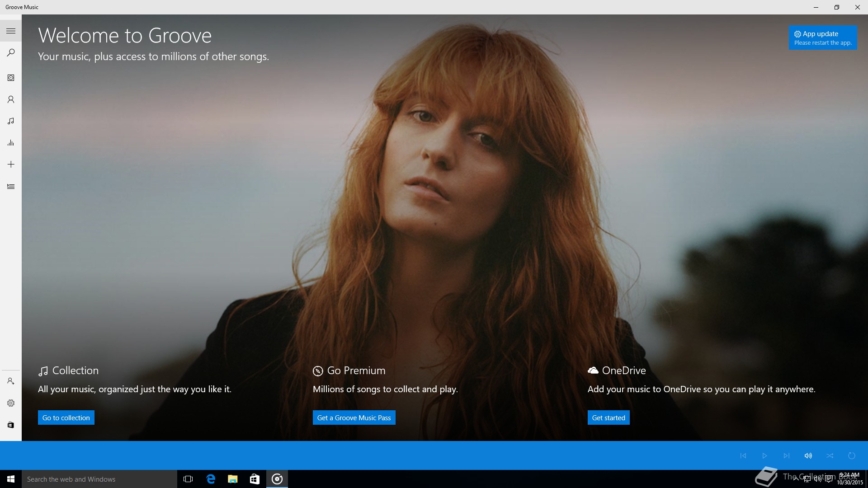This screenshot has height=488, width=868.
Task: Click the App update notification
Action: [823, 38]
